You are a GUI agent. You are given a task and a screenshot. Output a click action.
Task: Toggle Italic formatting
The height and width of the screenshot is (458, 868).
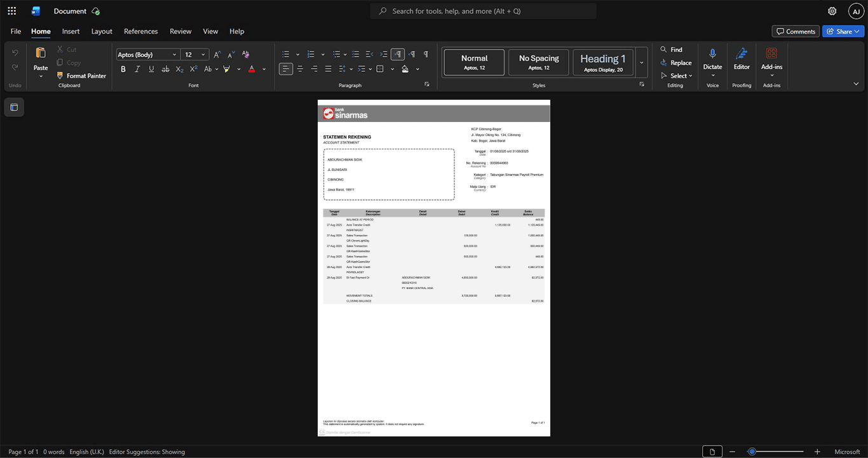137,69
